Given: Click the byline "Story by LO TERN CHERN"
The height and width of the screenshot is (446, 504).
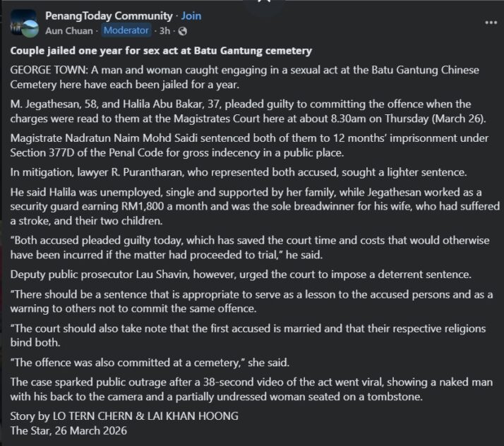Looking at the screenshot, I should [x=124, y=416].
